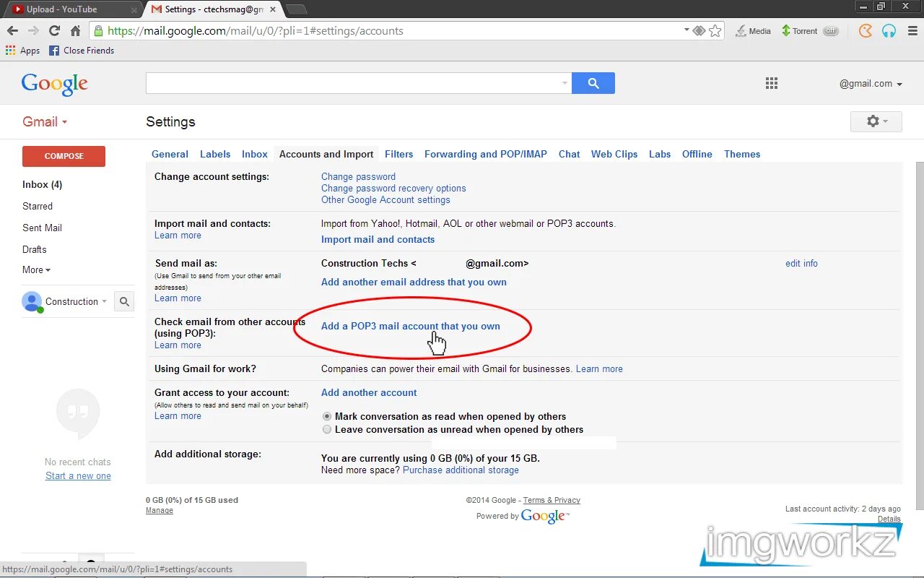This screenshot has height=578, width=924.
Task: Click the Add another account link
Action: click(369, 393)
